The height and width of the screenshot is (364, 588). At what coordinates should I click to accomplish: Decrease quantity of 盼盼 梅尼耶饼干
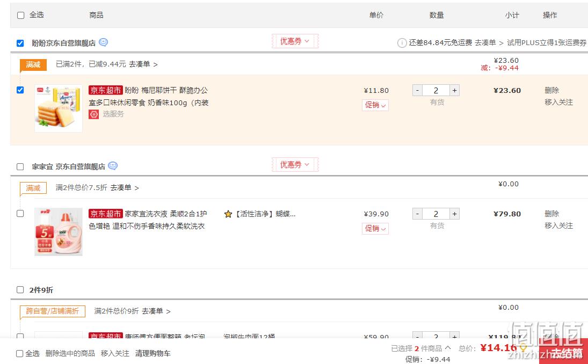tap(417, 90)
